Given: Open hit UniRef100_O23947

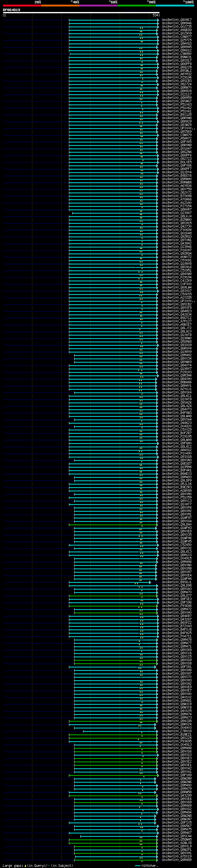Looking at the screenshot, I should [177, 213].
